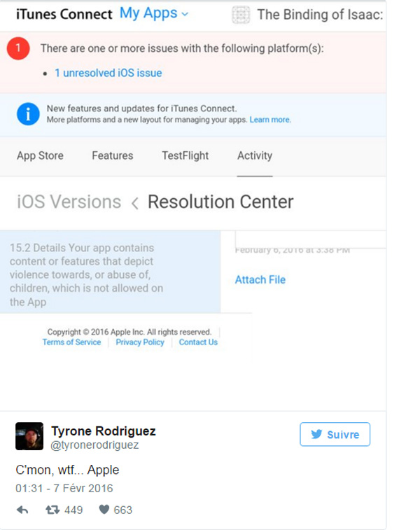
Task: Open the 1 unresolved iOS issue link
Action: pyautogui.click(x=108, y=73)
